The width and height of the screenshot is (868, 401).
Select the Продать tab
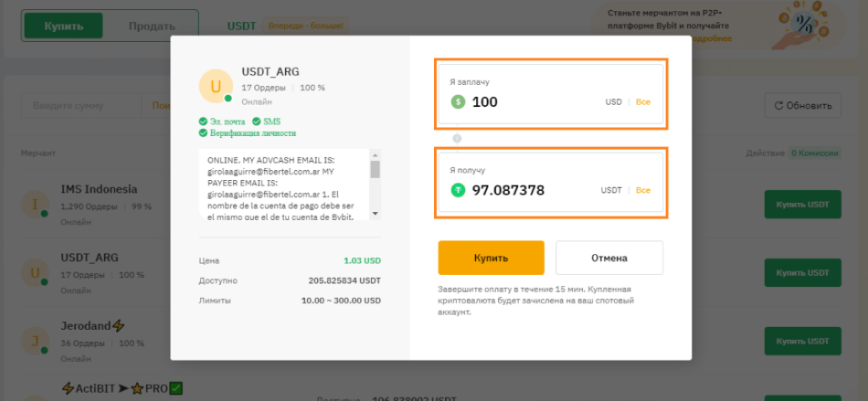[152, 26]
